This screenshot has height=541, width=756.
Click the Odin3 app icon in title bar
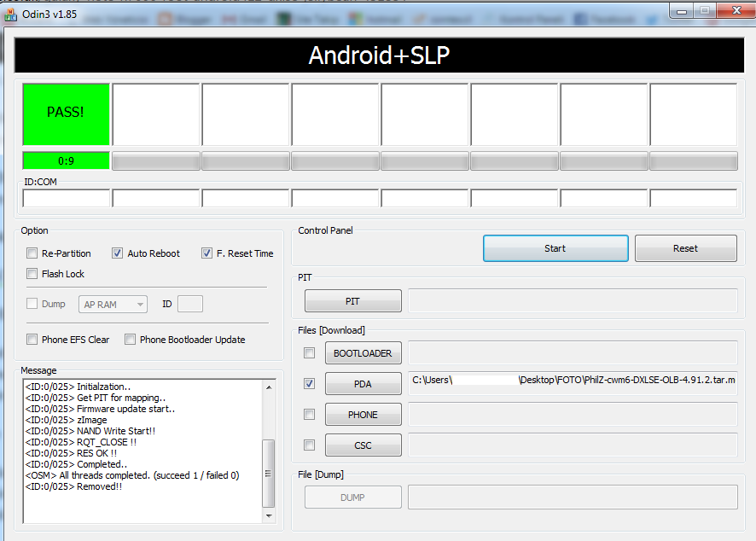coord(10,15)
